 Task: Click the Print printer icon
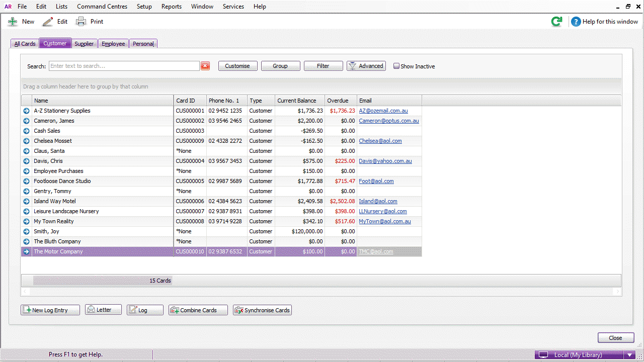(x=81, y=22)
